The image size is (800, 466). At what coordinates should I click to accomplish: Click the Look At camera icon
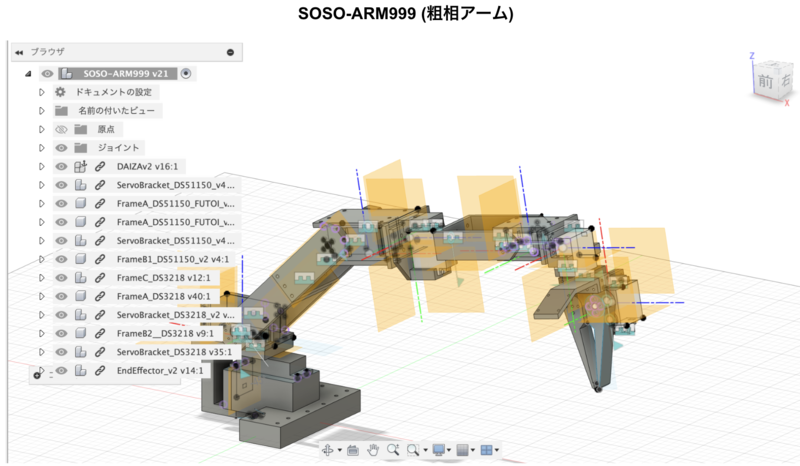[x=353, y=450]
